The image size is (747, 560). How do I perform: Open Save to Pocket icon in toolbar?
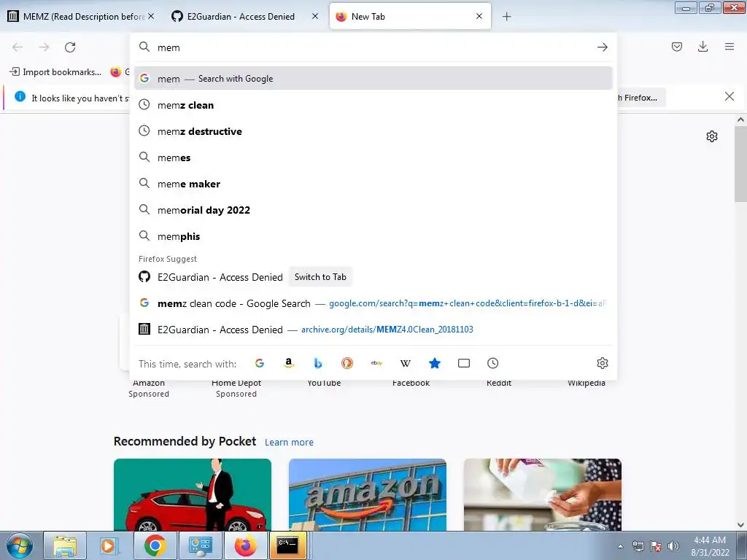coord(676,47)
